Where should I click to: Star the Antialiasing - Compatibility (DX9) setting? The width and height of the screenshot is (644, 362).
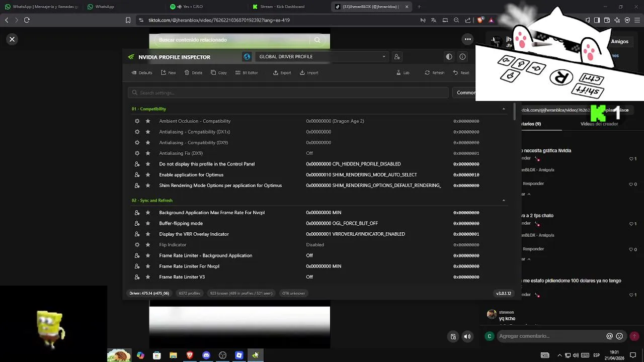[x=148, y=142]
